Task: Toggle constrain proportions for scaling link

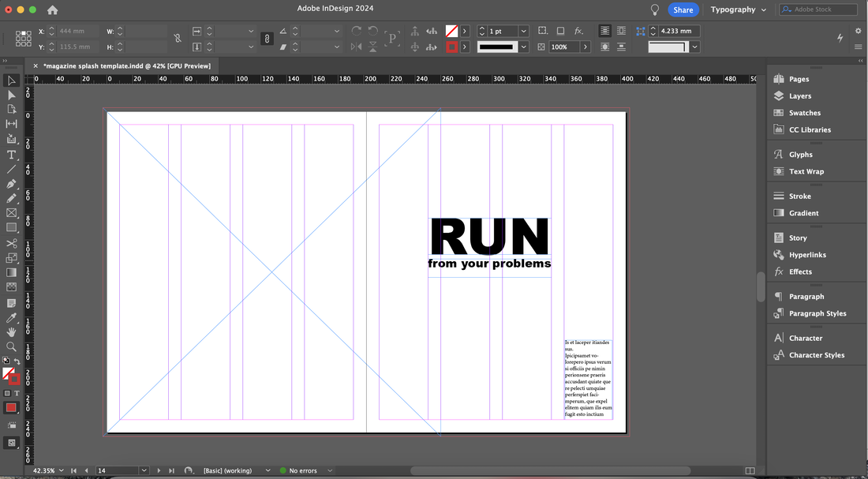Action: 267,39
